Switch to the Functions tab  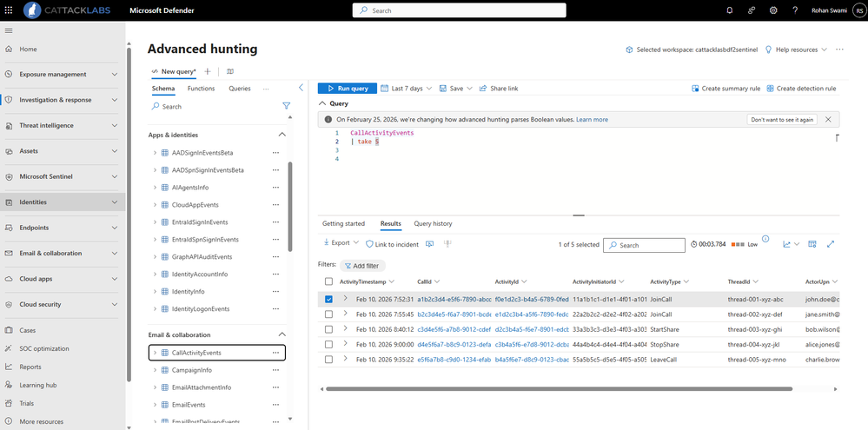pos(202,89)
